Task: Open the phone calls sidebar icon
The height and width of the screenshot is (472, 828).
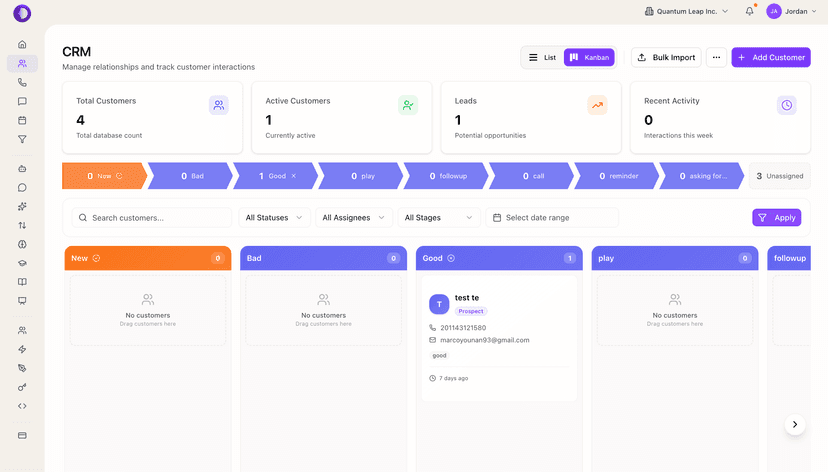Action: (x=22, y=82)
